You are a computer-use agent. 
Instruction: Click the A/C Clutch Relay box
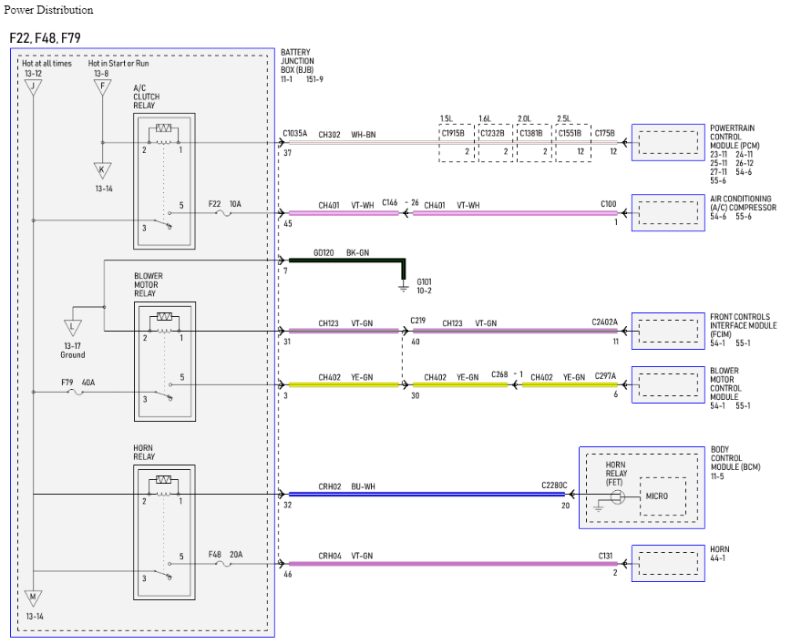pos(164,181)
